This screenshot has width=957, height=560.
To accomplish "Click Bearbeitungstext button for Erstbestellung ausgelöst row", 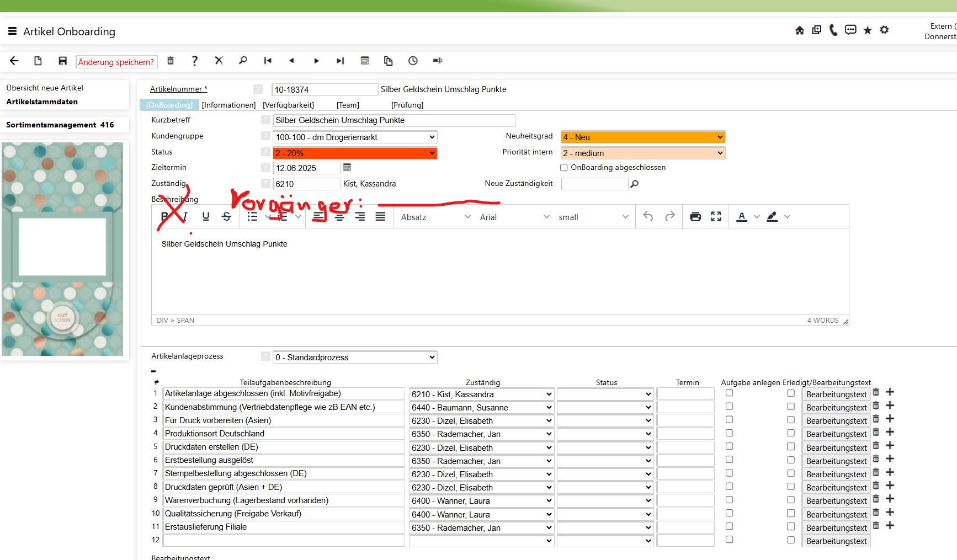I will [x=836, y=461].
